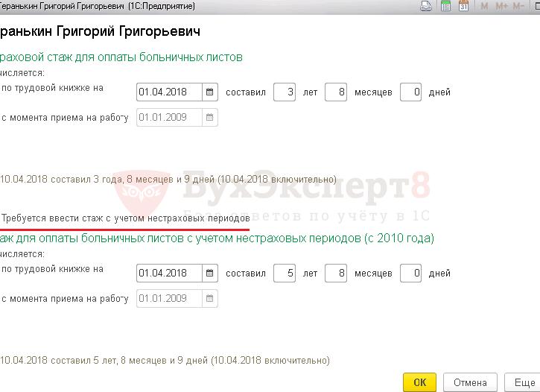The image size is (540, 392).
Task: Click the '3 года, 8 месяцев и 9 дней' line
Action: pos(168,179)
